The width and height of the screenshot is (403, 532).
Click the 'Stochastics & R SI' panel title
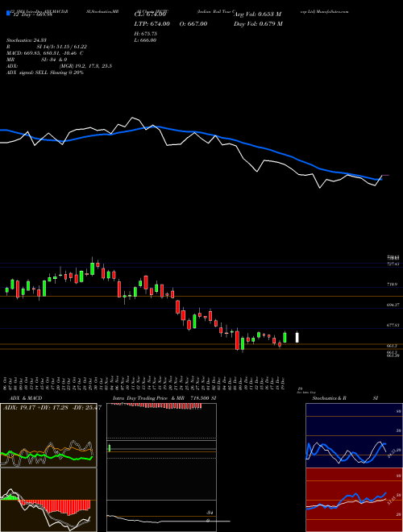[x=345, y=398]
